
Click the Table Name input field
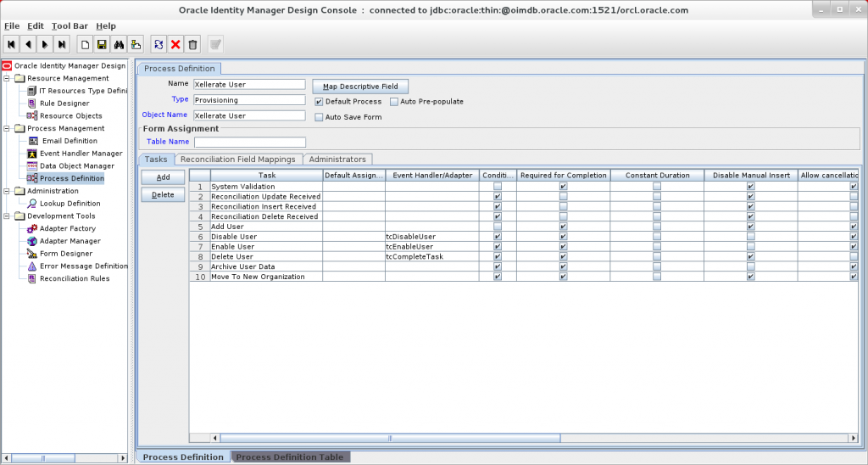(x=249, y=143)
